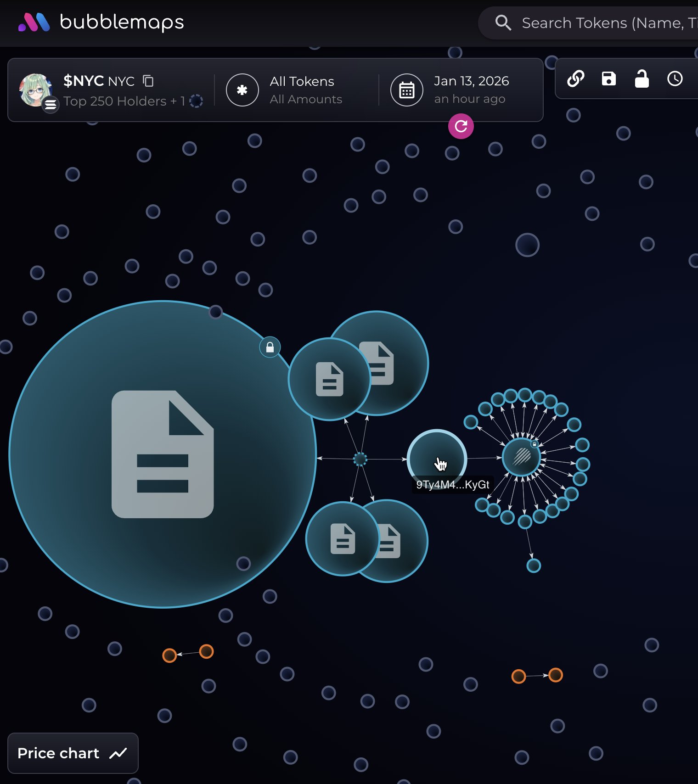
Task: Copy the $NYC token address
Action: 148,81
